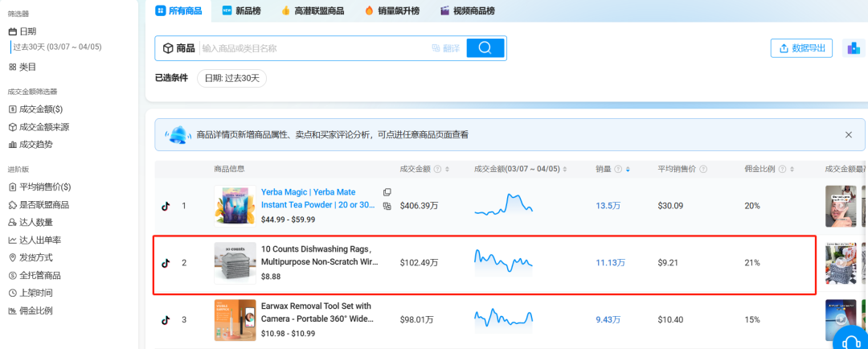Click the help icon beside 平均销售价 header
The height and width of the screenshot is (349, 868).
click(x=703, y=169)
